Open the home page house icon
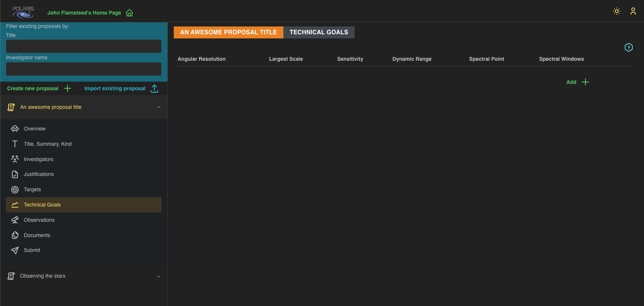The width and height of the screenshot is (644, 306). point(129,13)
